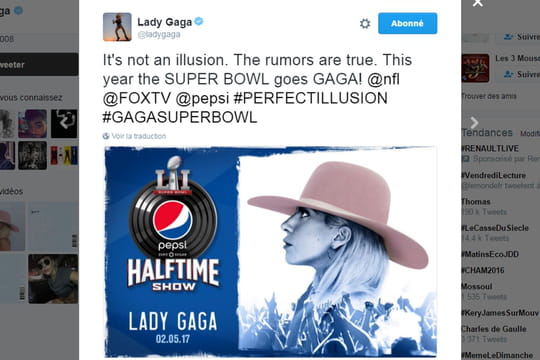
Task: Open the #RENAULTLIVE trend
Action: (x=490, y=148)
